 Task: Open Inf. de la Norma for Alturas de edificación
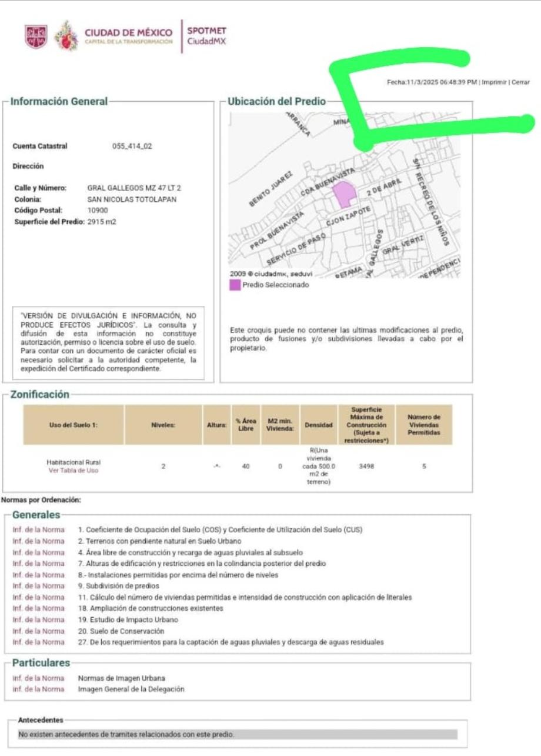point(38,563)
